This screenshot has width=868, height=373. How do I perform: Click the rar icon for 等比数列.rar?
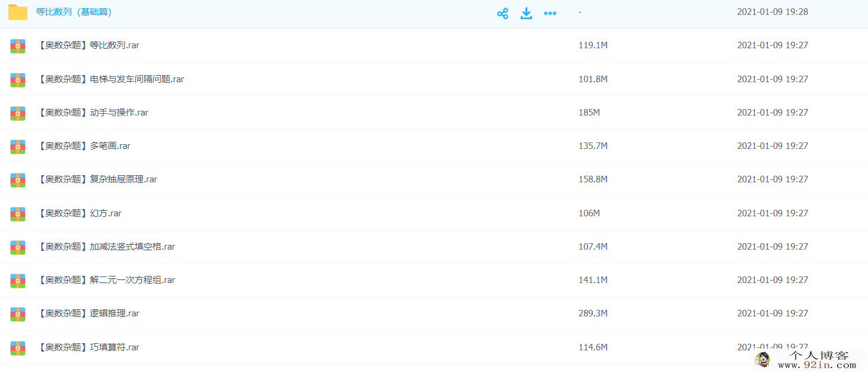pos(18,46)
